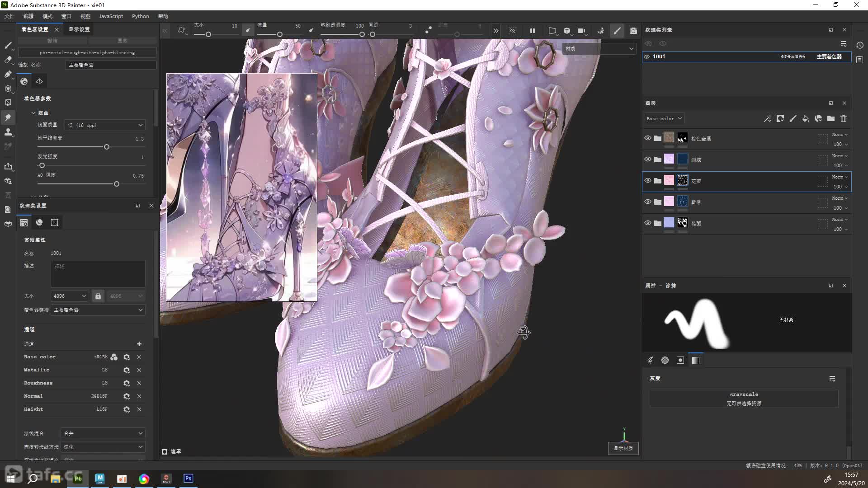Viewport: 868px width, 488px height.
Task: Open the 材质 viewport mode dropdown
Action: (x=599, y=48)
